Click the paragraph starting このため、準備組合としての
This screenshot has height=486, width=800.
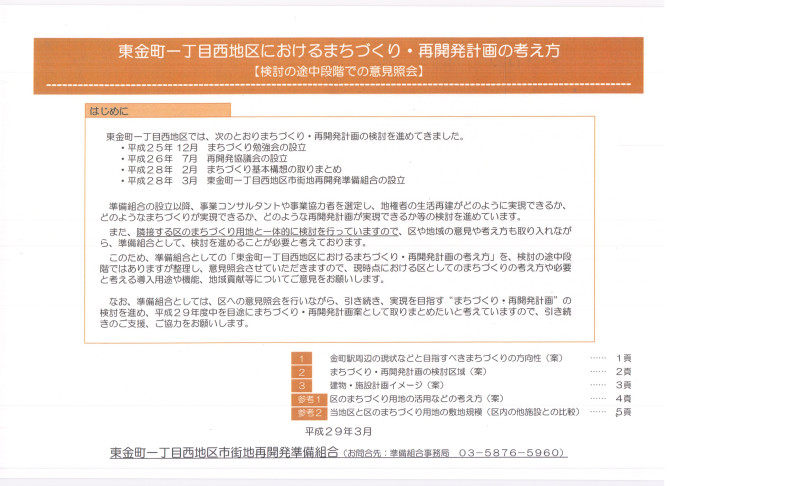pyautogui.click(x=336, y=268)
